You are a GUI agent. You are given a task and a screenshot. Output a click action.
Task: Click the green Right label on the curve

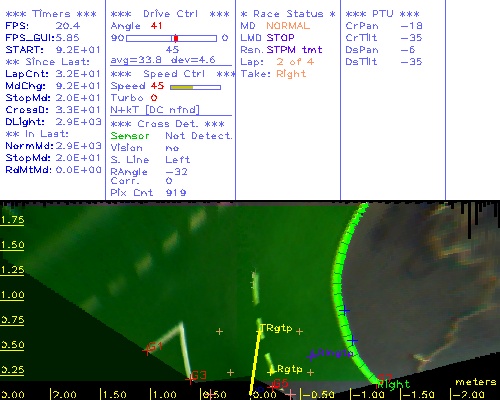click(x=393, y=385)
